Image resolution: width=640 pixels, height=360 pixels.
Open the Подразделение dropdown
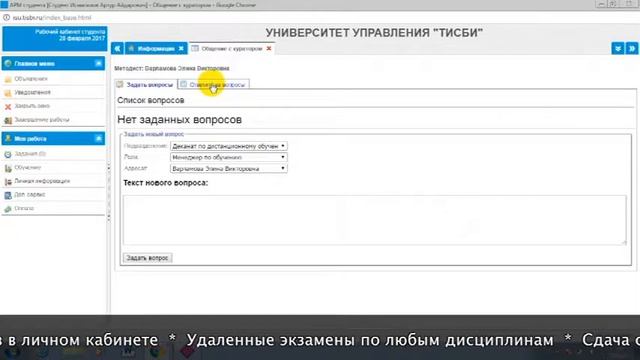click(229, 146)
